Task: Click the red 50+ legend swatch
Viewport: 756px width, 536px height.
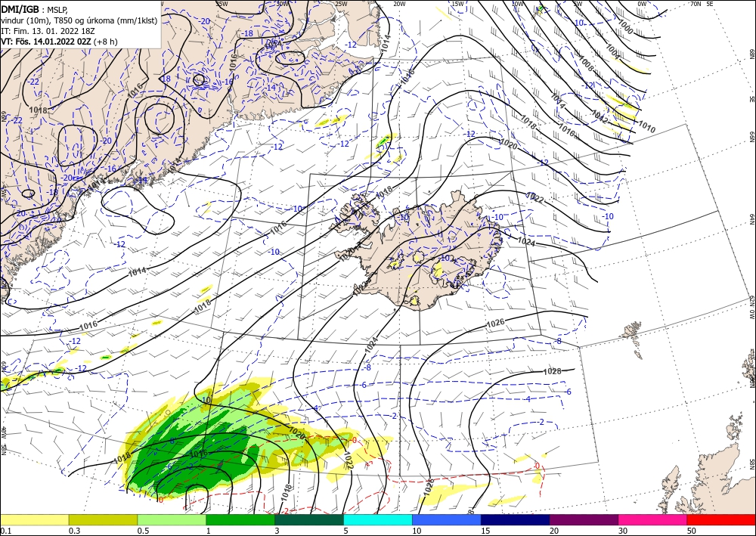Action: [x=721, y=519]
